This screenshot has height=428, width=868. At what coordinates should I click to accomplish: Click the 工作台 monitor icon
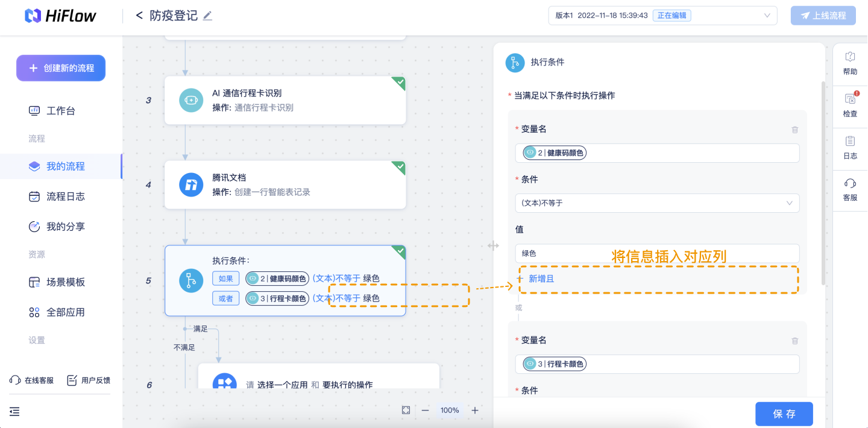tap(34, 111)
